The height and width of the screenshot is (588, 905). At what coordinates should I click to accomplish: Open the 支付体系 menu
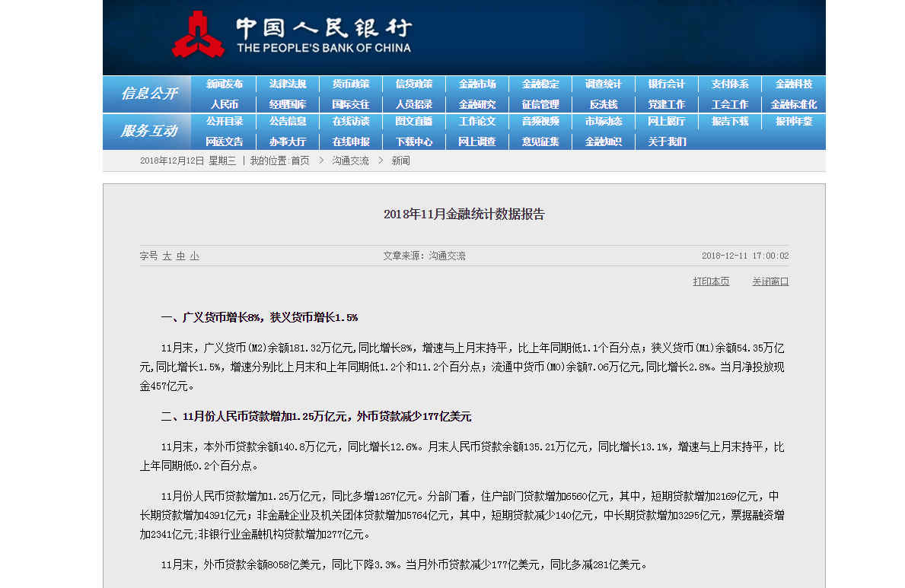[730, 84]
